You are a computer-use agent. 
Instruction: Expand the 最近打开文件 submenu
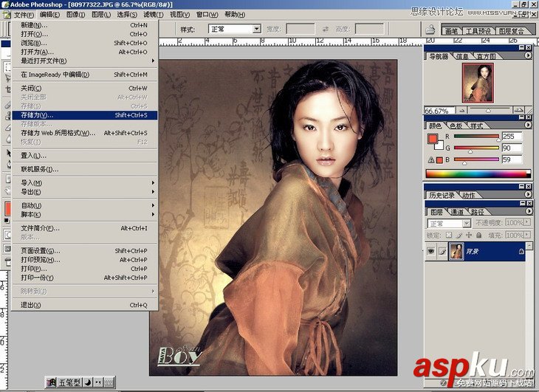point(85,61)
